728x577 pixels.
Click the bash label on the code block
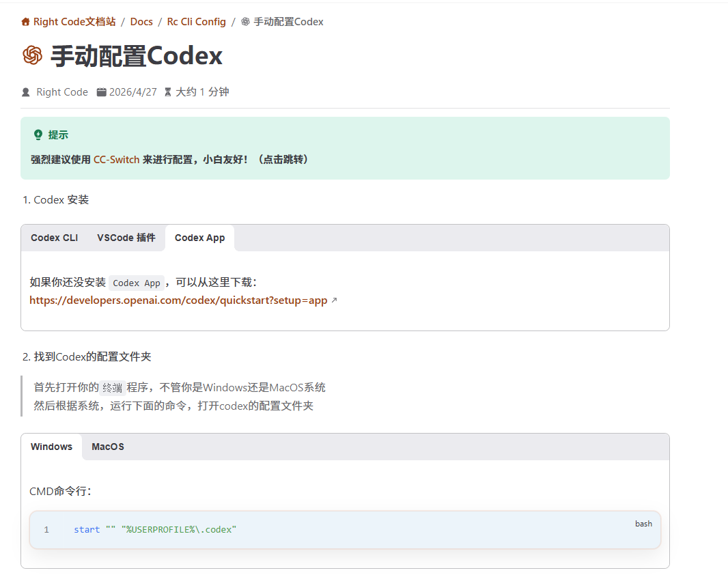(643, 524)
